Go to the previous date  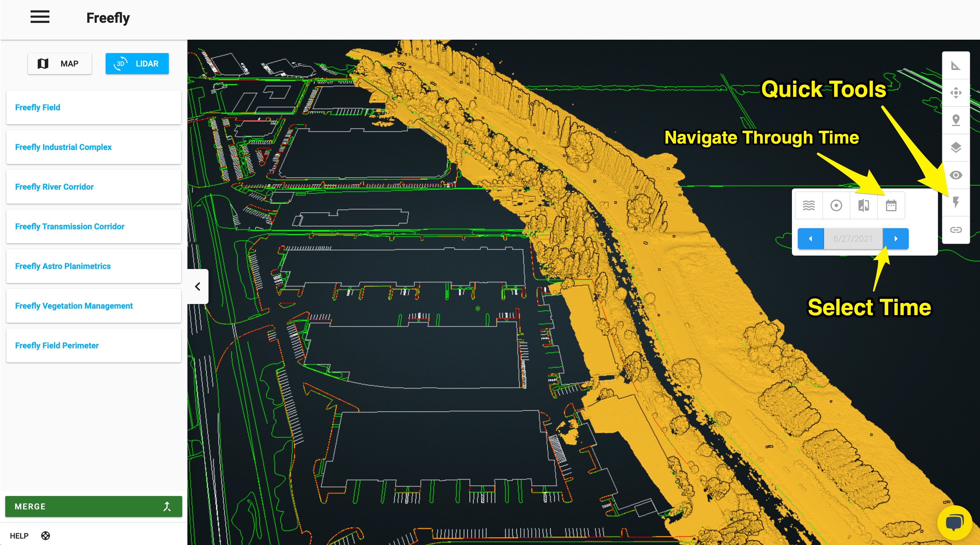(811, 239)
